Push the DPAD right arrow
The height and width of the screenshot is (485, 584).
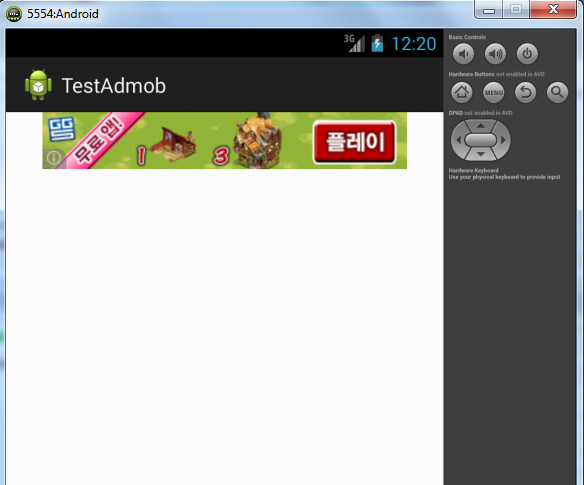coord(504,140)
